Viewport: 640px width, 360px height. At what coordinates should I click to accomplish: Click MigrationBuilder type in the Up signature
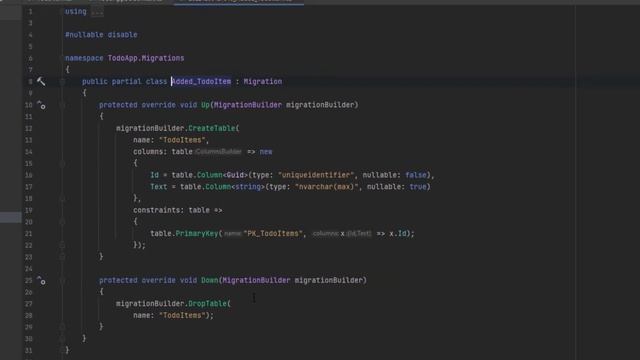[248, 105]
